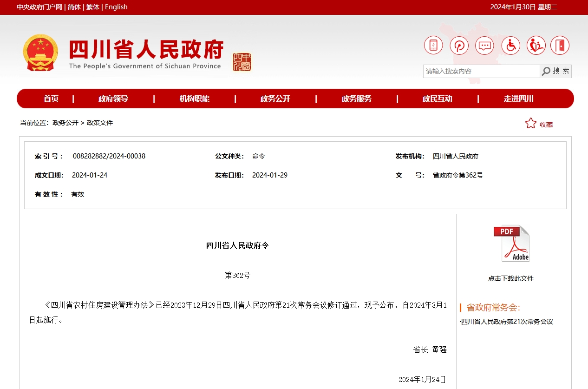
Task: Open the 四川省人民政府第21次常务会议 link
Action: point(509,321)
